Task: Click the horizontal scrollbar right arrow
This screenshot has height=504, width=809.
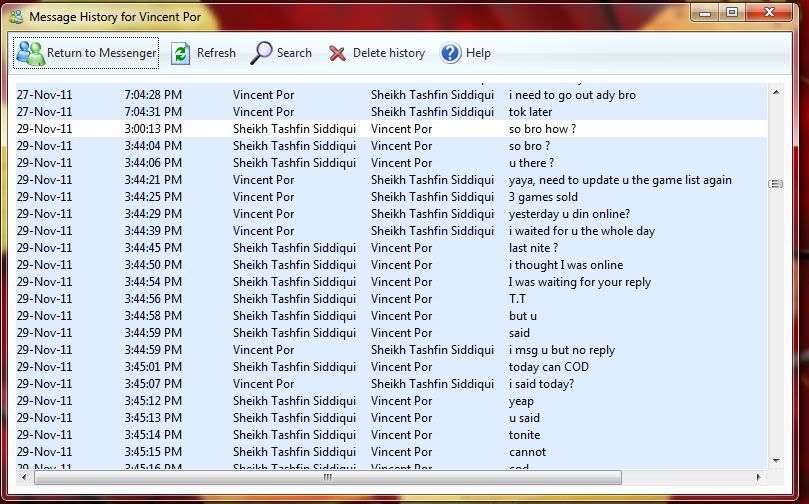Action: click(758, 477)
